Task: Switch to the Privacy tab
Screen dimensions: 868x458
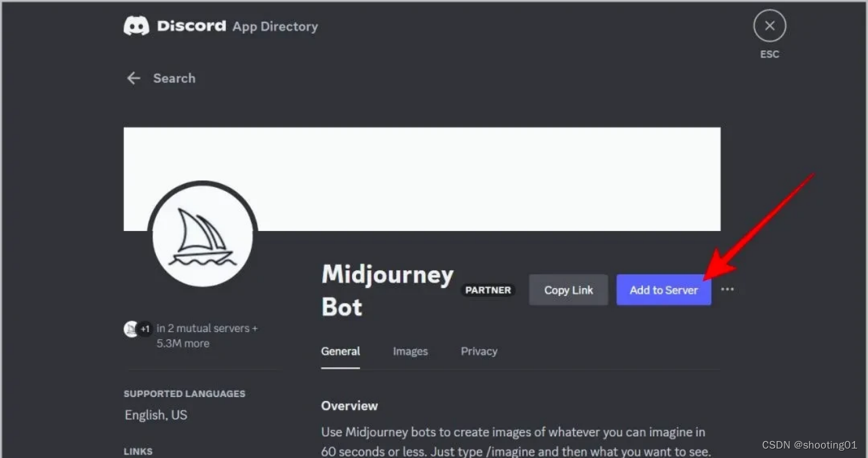Action: tap(479, 351)
